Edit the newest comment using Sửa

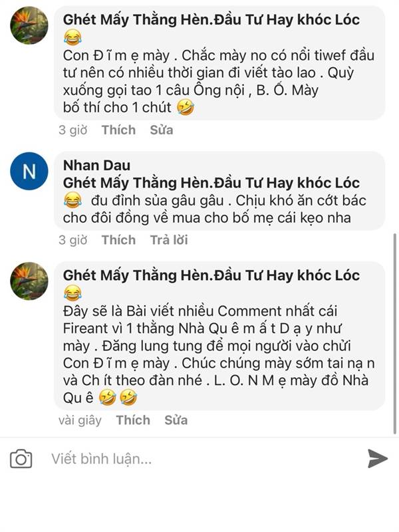click(x=176, y=420)
